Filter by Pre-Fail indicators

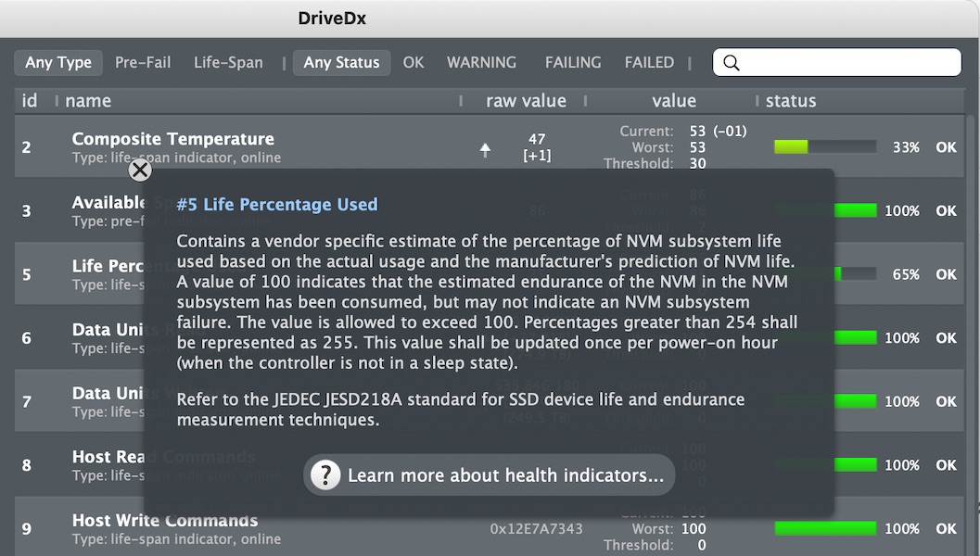pyautogui.click(x=143, y=62)
